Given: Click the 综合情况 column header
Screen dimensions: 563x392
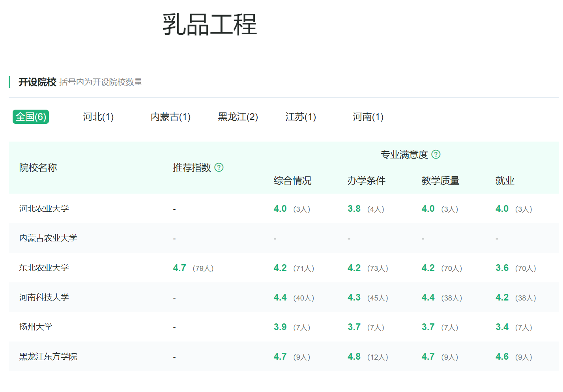Looking at the screenshot, I should tap(292, 180).
